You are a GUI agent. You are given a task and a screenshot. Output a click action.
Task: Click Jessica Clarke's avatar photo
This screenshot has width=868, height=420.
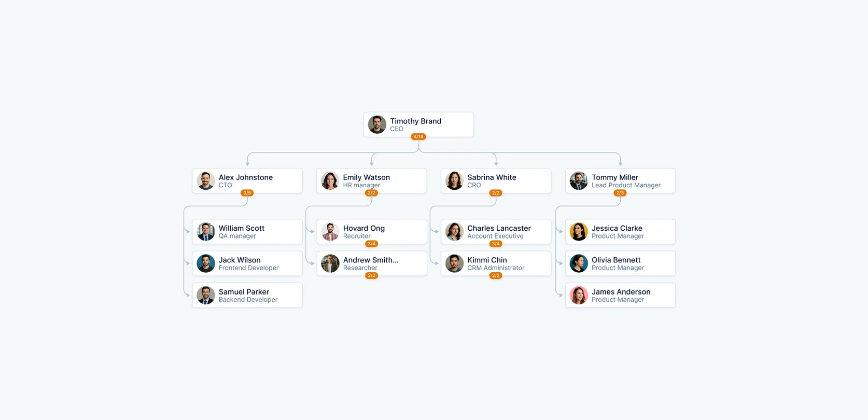(x=579, y=232)
